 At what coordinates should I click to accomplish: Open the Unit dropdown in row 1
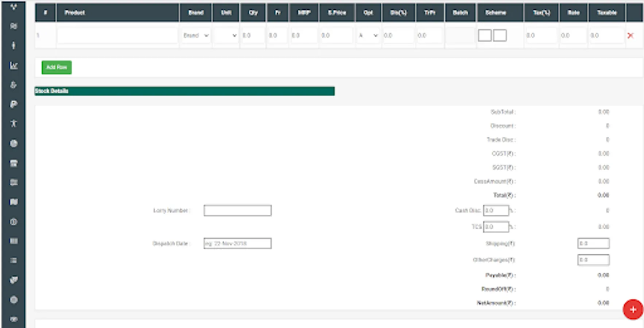tap(226, 35)
